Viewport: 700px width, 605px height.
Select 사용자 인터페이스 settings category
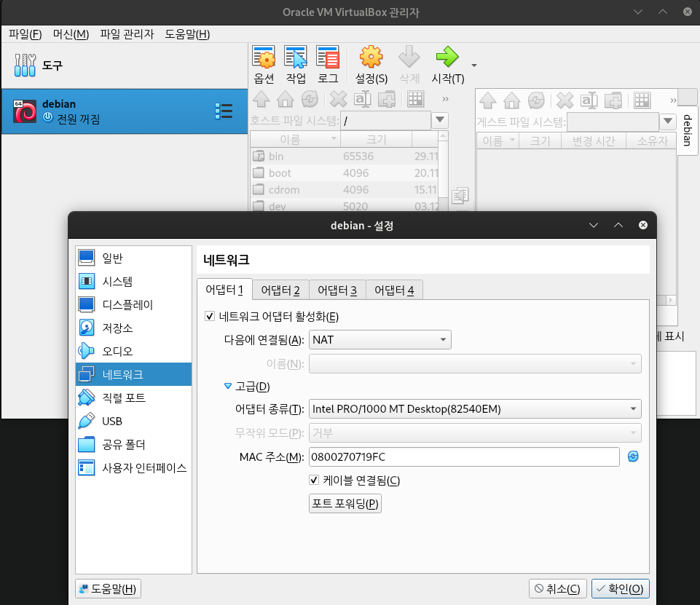pos(133,467)
